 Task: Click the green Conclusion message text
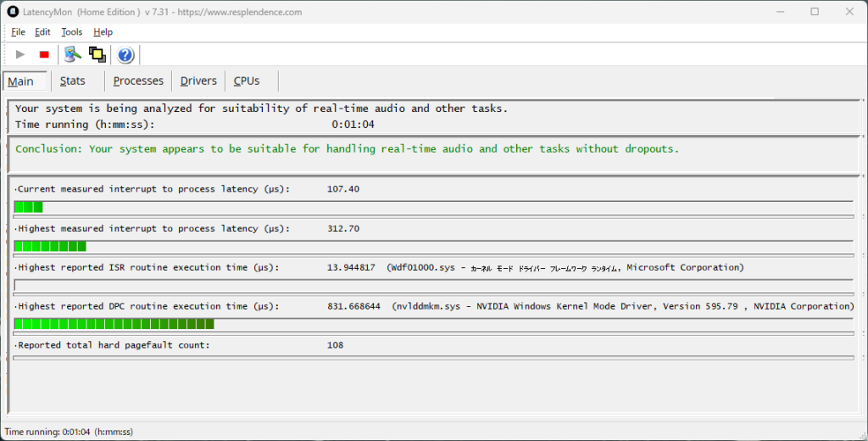pyautogui.click(x=347, y=149)
